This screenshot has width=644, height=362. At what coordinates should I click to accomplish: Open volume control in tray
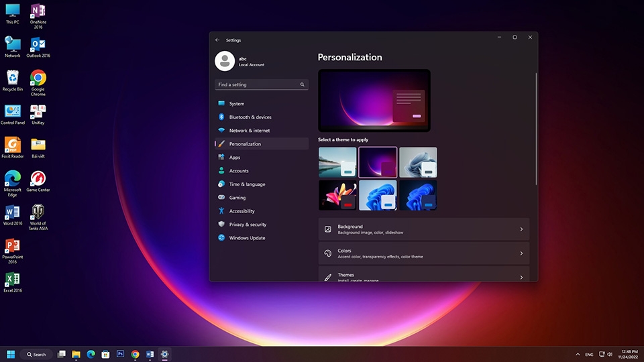(x=610, y=354)
